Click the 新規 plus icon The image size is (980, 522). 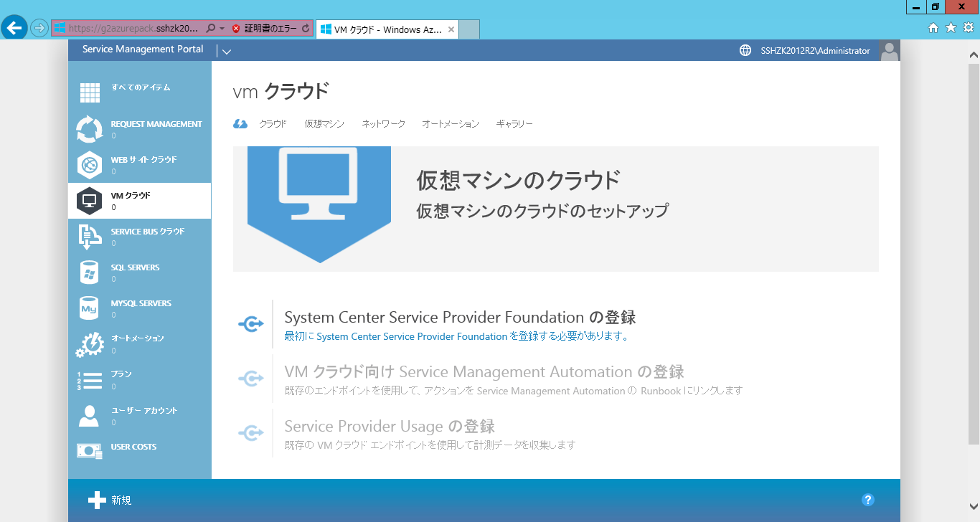[97, 500]
